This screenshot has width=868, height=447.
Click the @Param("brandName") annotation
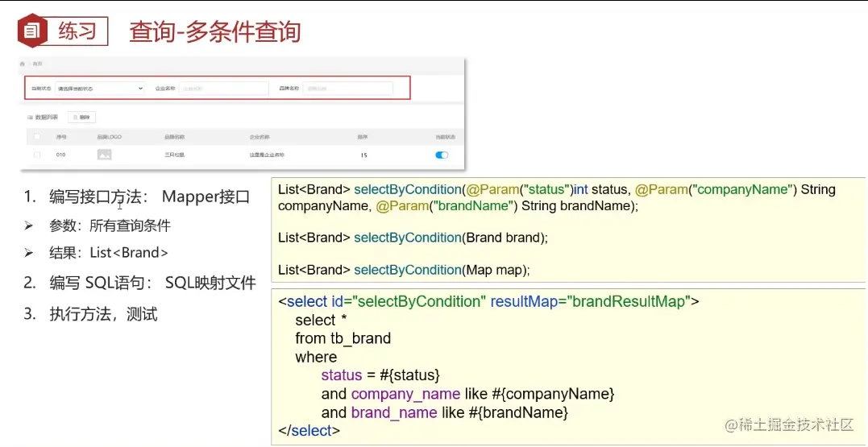(x=447, y=206)
